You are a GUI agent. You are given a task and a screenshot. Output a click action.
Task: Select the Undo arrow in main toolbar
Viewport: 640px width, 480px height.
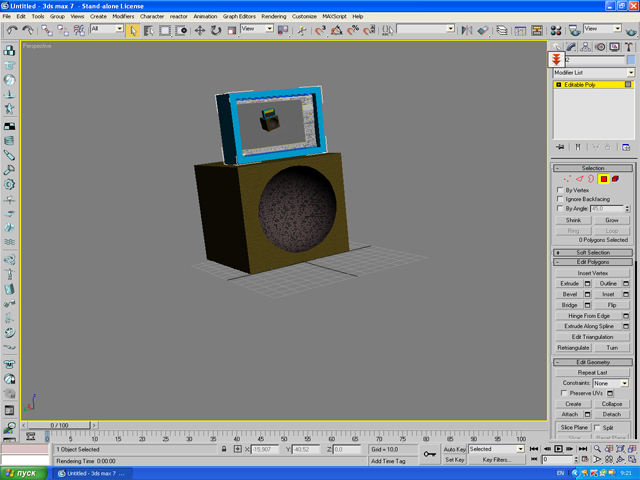pyautogui.click(x=11, y=30)
